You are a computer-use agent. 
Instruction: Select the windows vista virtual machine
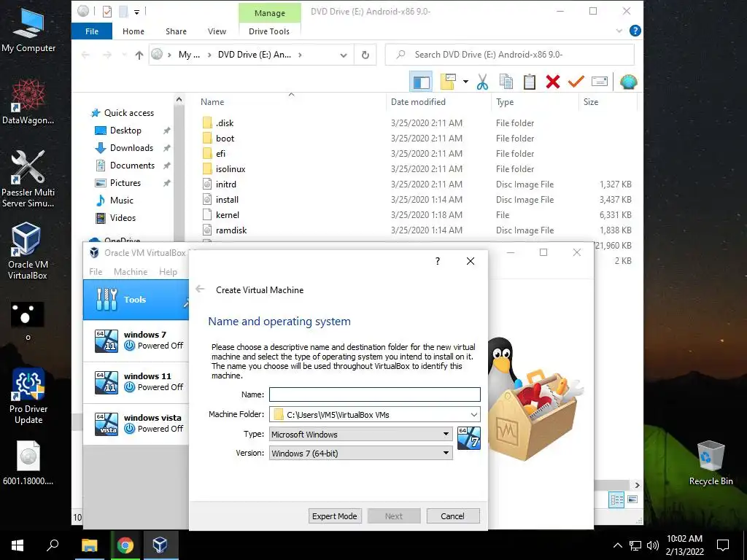(136, 424)
